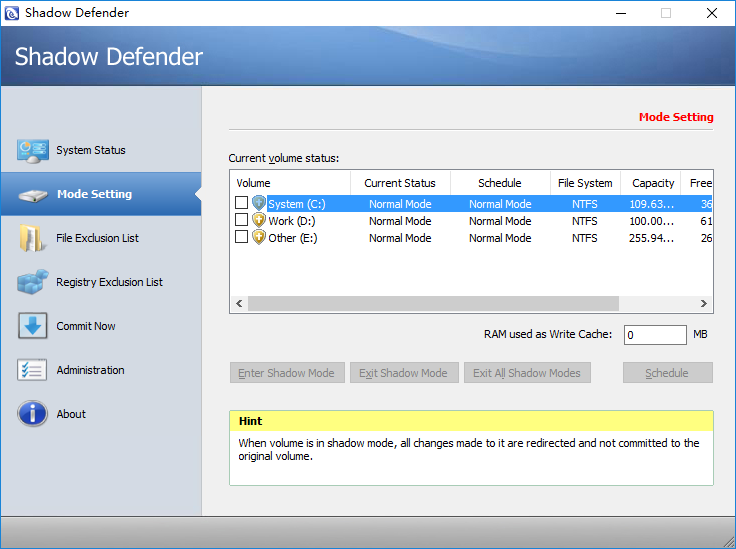Image resolution: width=736 pixels, height=549 pixels.
Task: Open File Exclusion List folder icon
Action: (32, 238)
